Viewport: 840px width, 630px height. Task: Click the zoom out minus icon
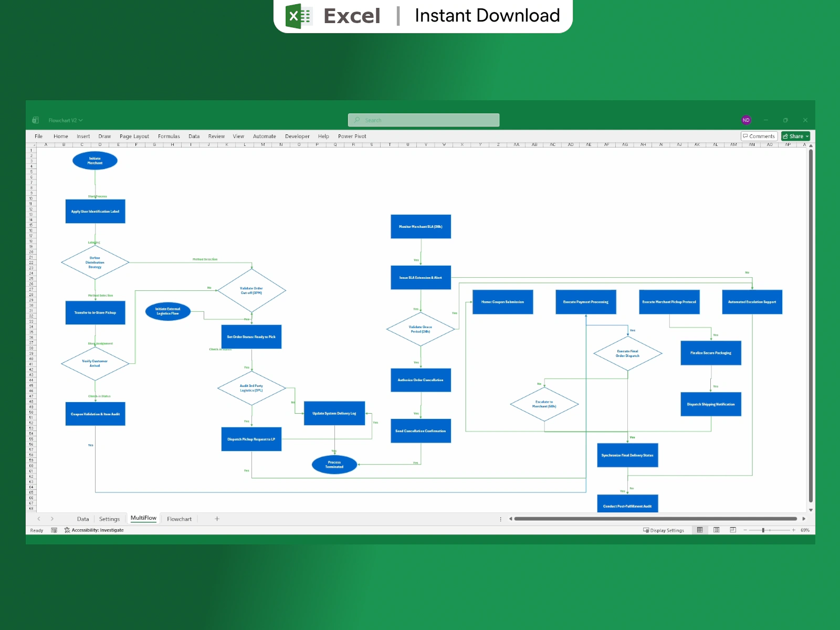pyautogui.click(x=745, y=530)
